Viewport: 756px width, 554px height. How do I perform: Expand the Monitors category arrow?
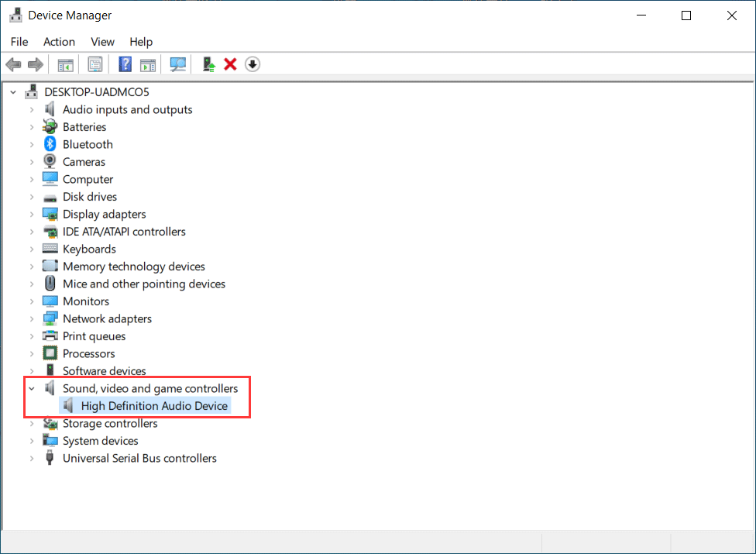tap(32, 301)
